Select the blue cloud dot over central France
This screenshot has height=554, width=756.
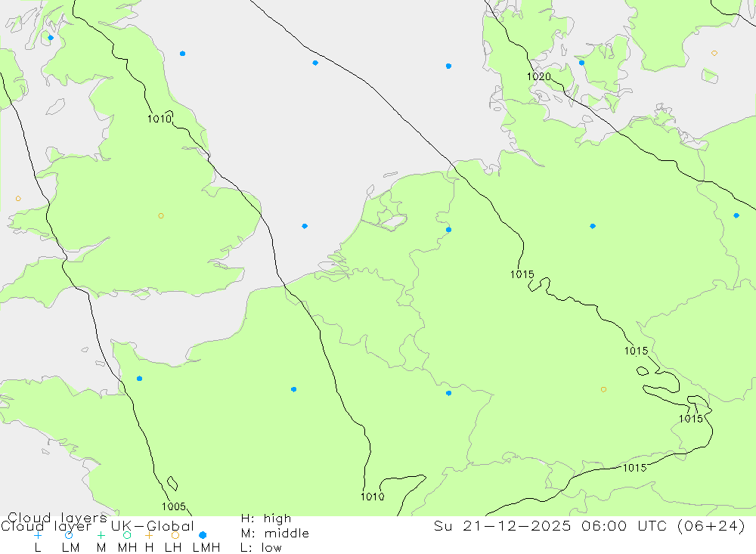[293, 389]
